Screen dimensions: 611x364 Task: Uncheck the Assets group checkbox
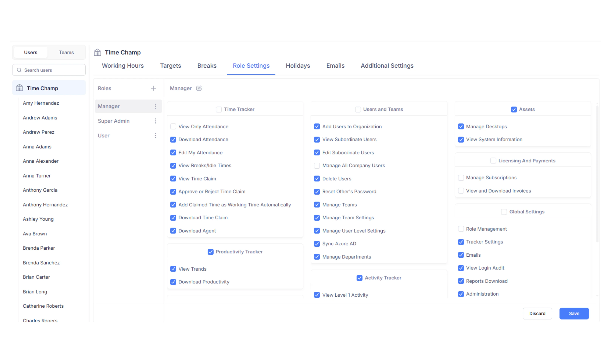514,109
